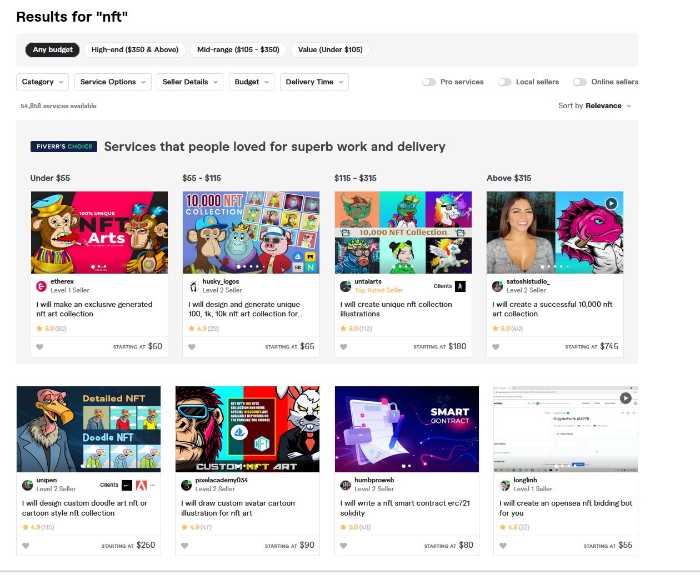Viewport: 700px width, 575px height.
Task: Heart the pixelacademy034 custom avatar gig
Action: pyautogui.click(x=185, y=546)
